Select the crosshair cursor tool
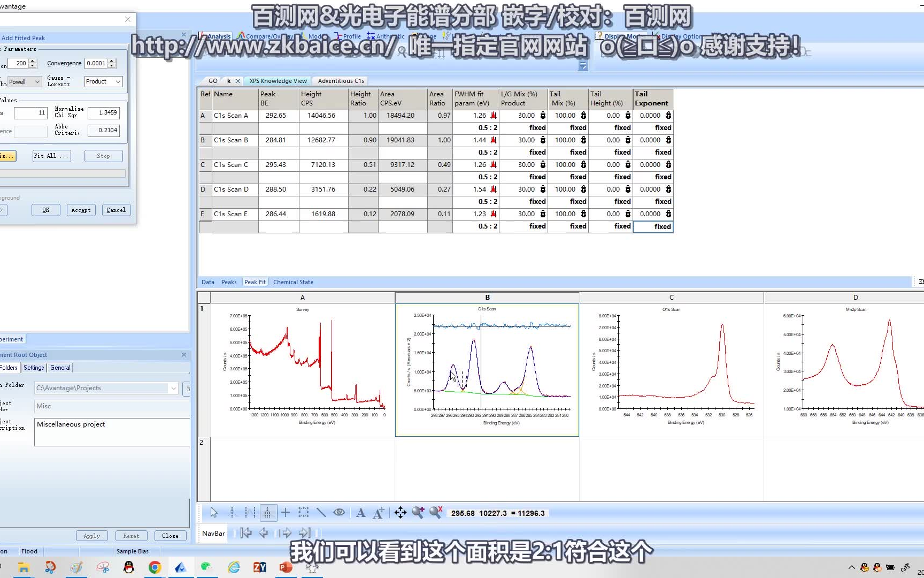Screen dimensions: 924x578 tap(286, 512)
